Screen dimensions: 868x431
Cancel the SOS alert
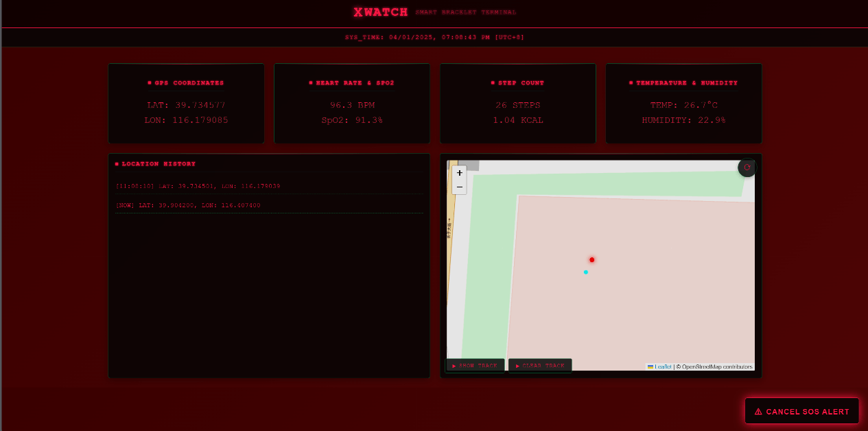802,411
